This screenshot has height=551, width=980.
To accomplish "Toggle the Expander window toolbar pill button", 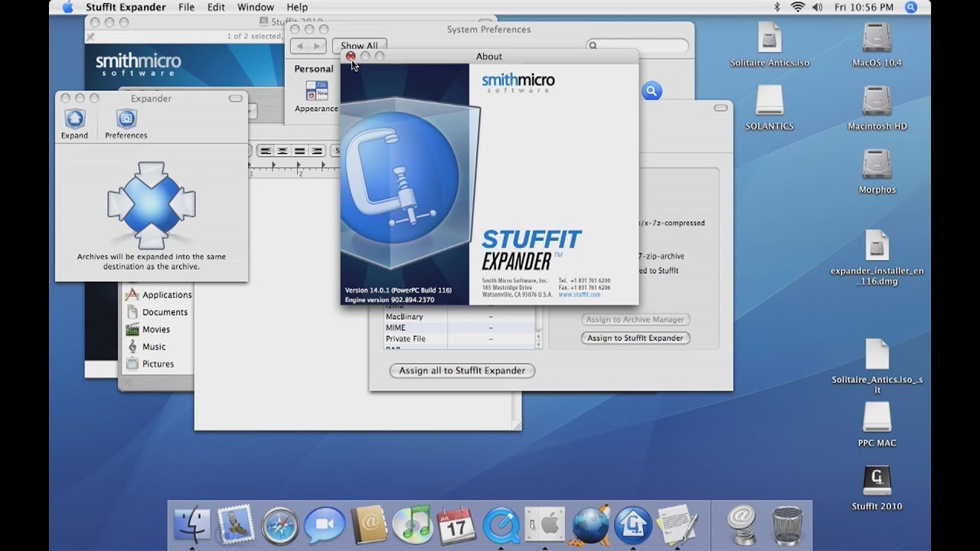I will click(235, 99).
